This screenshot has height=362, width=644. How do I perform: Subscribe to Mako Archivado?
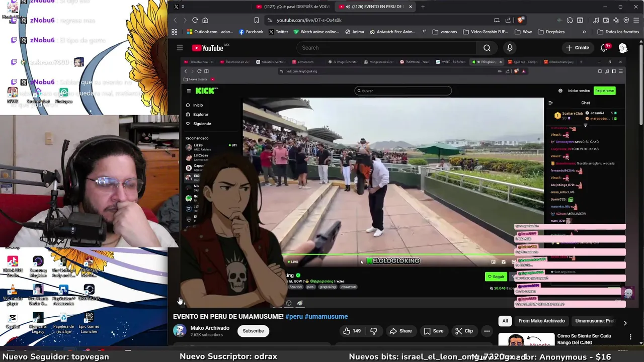pyautogui.click(x=253, y=331)
